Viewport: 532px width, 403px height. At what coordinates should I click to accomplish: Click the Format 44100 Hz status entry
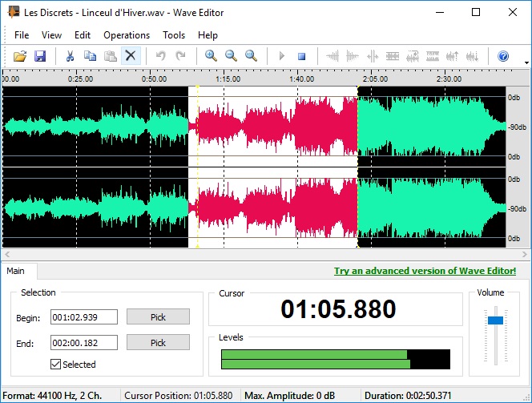click(x=52, y=396)
